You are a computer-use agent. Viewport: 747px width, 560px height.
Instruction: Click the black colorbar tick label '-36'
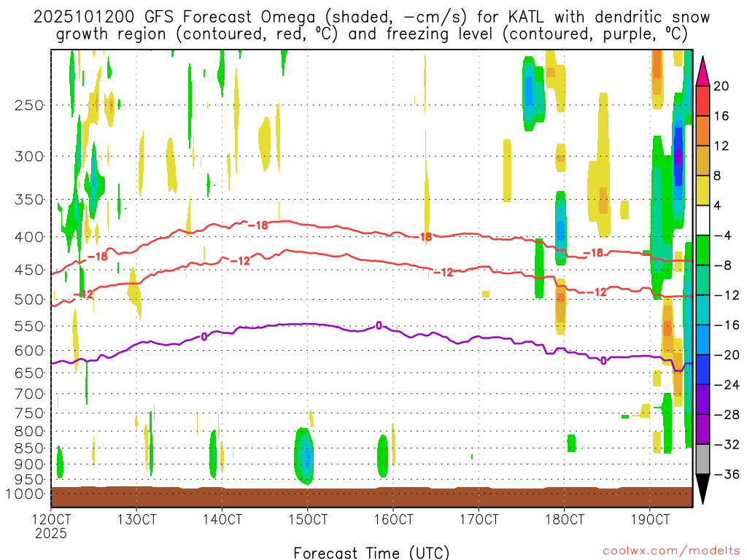point(726,474)
